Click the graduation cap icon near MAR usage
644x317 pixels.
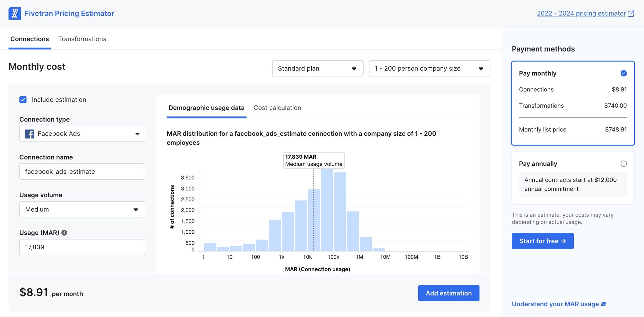(604, 304)
